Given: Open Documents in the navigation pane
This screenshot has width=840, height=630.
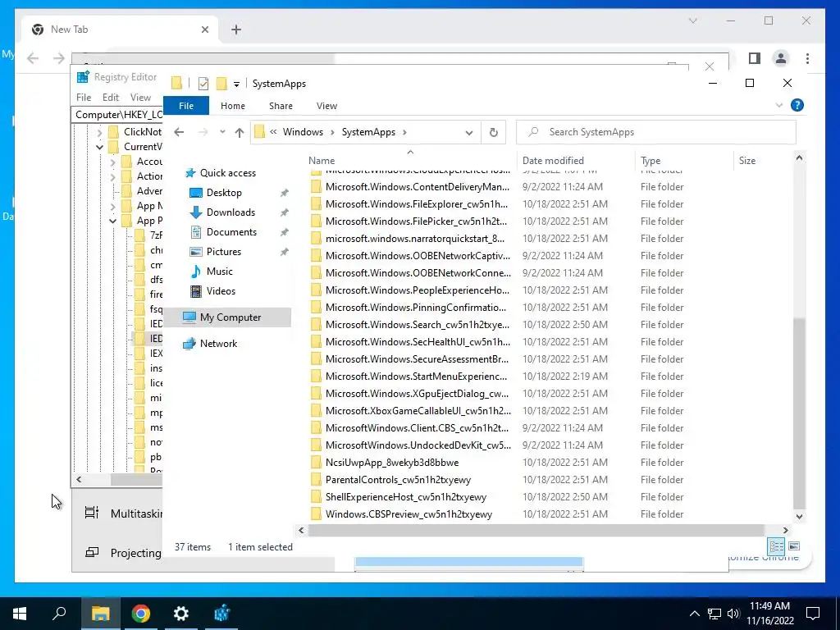Looking at the screenshot, I should (231, 232).
